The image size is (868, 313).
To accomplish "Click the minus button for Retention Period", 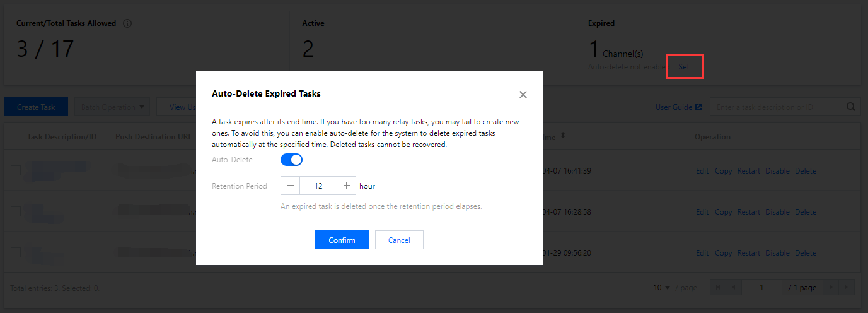I will [290, 186].
